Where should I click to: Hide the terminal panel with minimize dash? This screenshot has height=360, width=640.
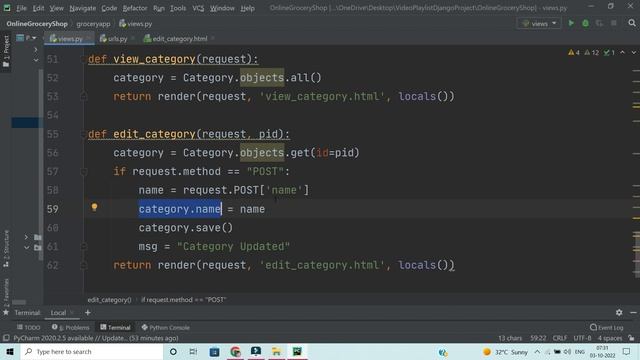pyautogui.click(x=633, y=312)
